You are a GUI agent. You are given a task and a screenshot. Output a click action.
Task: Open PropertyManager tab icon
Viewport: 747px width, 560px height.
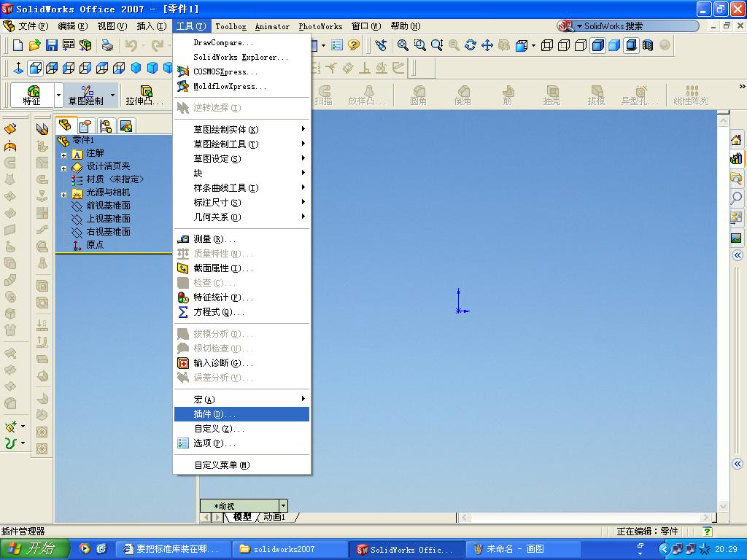coord(85,126)
